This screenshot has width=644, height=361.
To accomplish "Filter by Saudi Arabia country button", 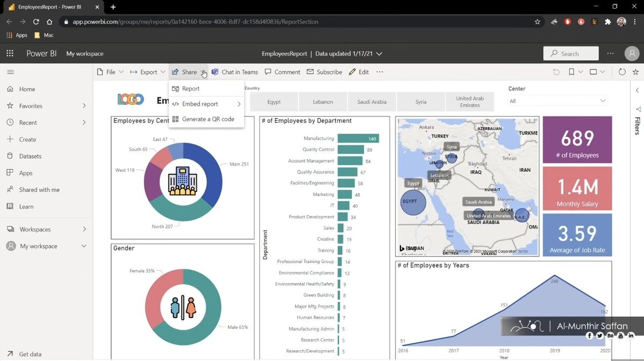I will [372, 101].
